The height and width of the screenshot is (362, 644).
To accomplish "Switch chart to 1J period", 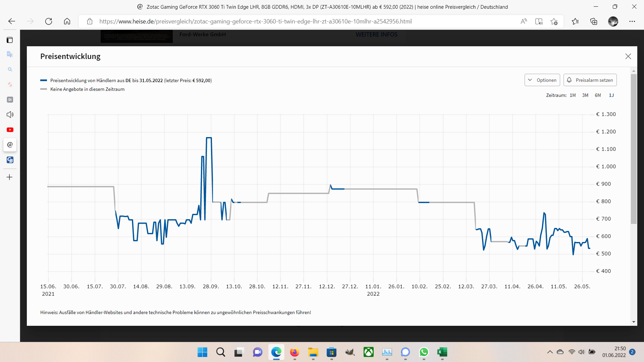I will [x=611, y=95].
